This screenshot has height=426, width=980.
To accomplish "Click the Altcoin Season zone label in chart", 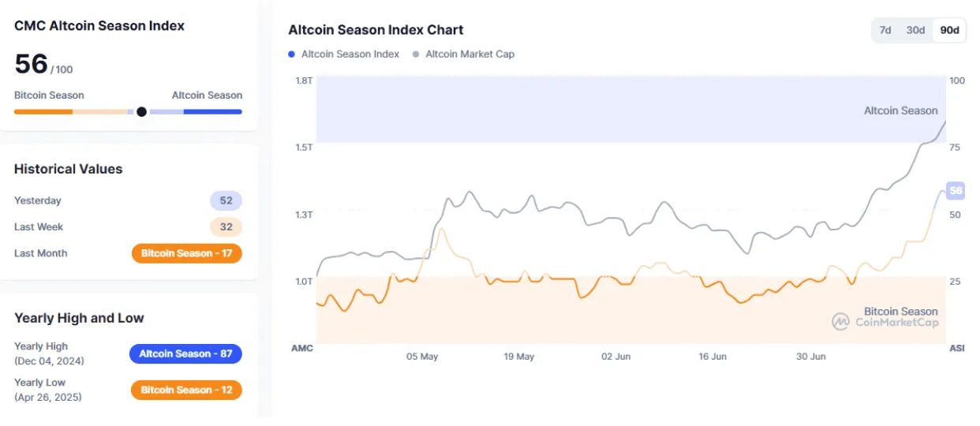I will point(900,111).
